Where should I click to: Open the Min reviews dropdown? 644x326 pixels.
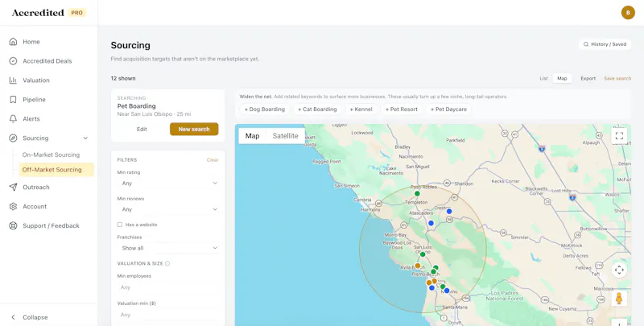point(168,209)
